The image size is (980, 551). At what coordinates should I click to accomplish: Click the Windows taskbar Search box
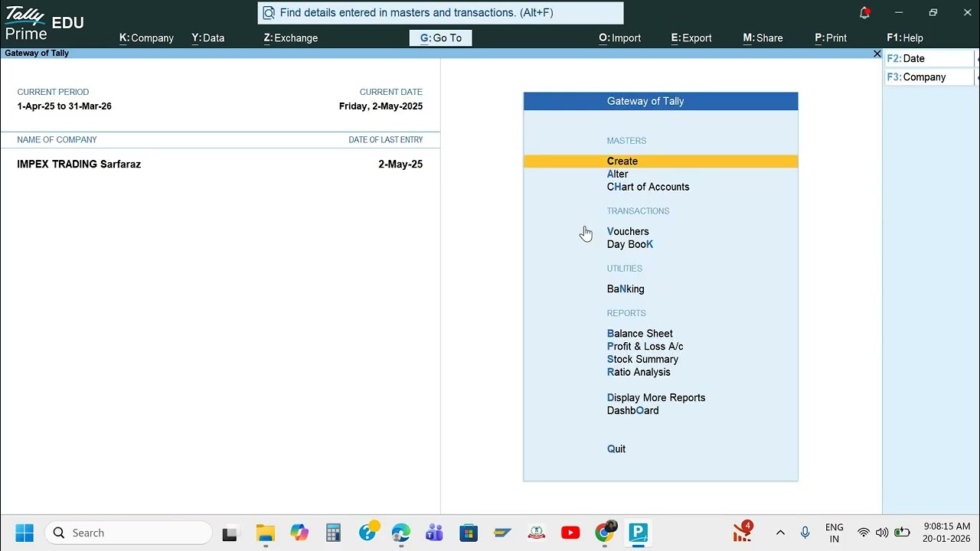point(129,533)
